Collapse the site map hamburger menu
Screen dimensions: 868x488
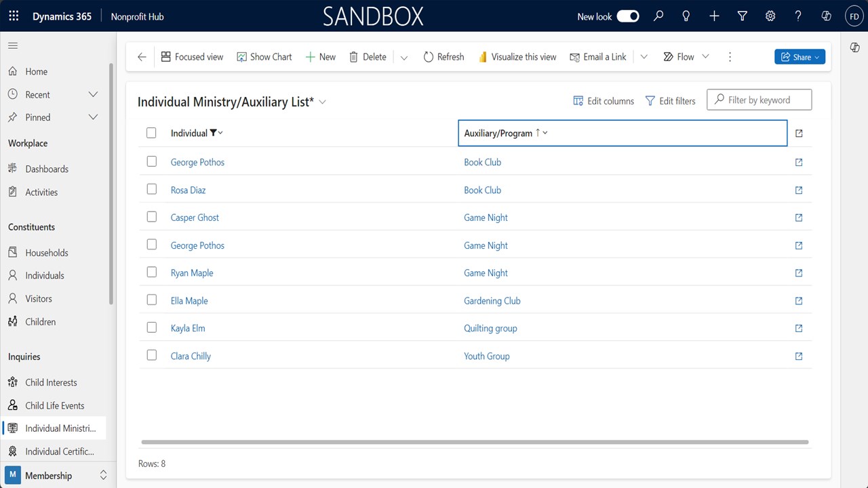pyautogui.click(x=13, y=45)
